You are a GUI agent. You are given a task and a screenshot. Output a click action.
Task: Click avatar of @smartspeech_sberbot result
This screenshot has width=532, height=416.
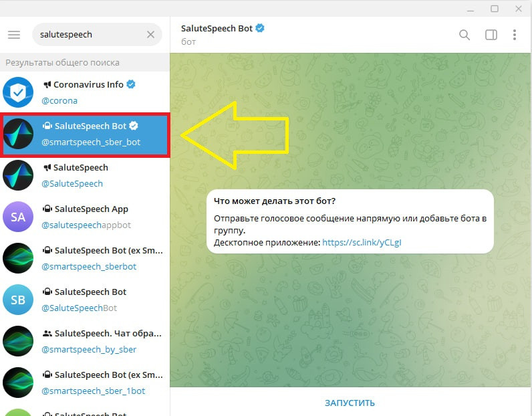18,258
